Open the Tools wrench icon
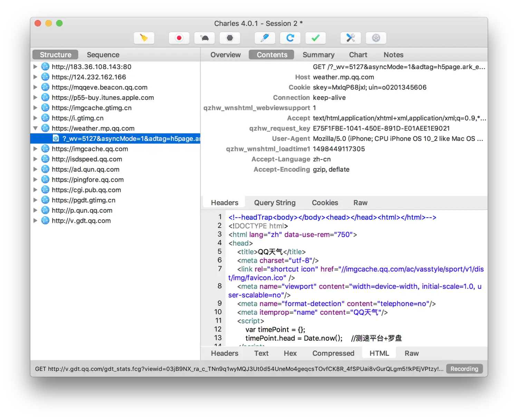This screenshot has width=518, height=420. pos(351,38)
